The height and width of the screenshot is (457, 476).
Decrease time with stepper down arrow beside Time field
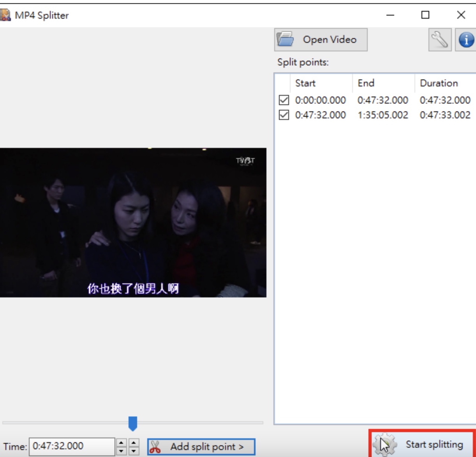[x=122, y=451]
